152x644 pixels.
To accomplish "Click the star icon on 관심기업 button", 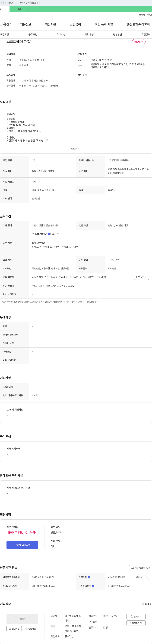I will (x=10, y=628).
